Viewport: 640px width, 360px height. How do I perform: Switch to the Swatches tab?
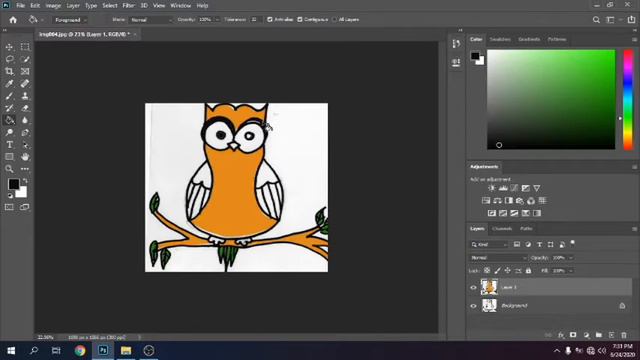(500, 39)
